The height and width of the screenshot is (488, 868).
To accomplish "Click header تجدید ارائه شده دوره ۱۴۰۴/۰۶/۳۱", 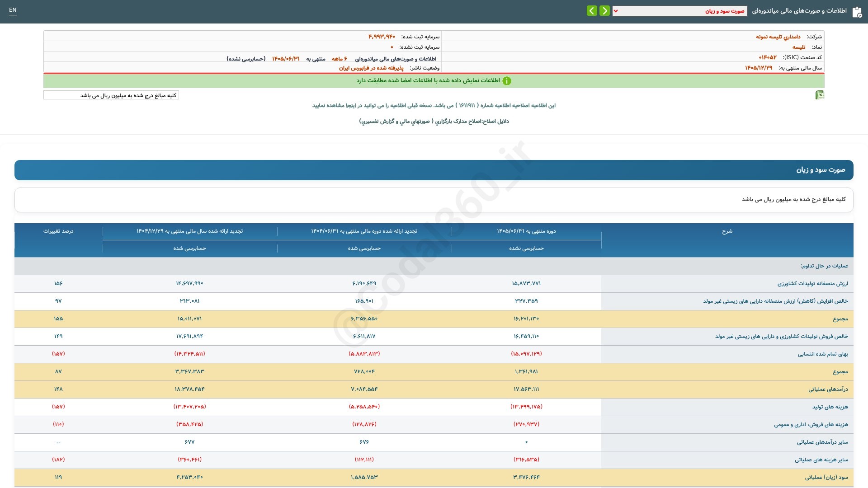I will [x=364, y=231].
